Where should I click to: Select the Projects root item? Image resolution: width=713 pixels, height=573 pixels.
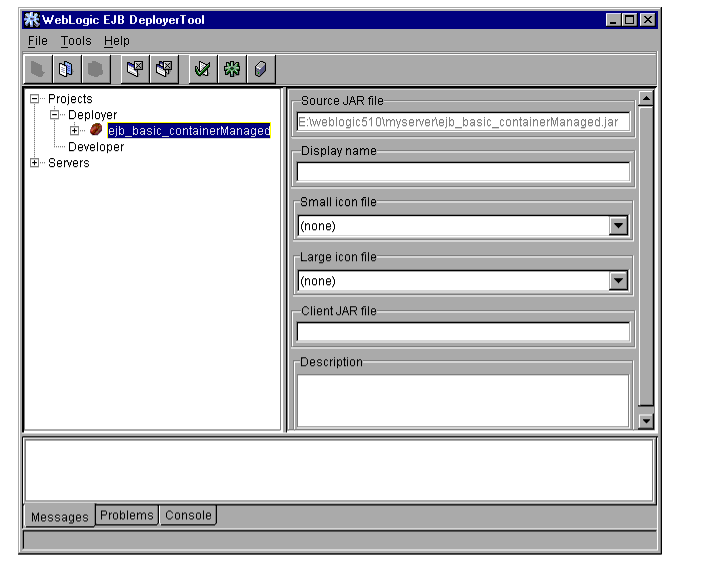click(70, 99)
